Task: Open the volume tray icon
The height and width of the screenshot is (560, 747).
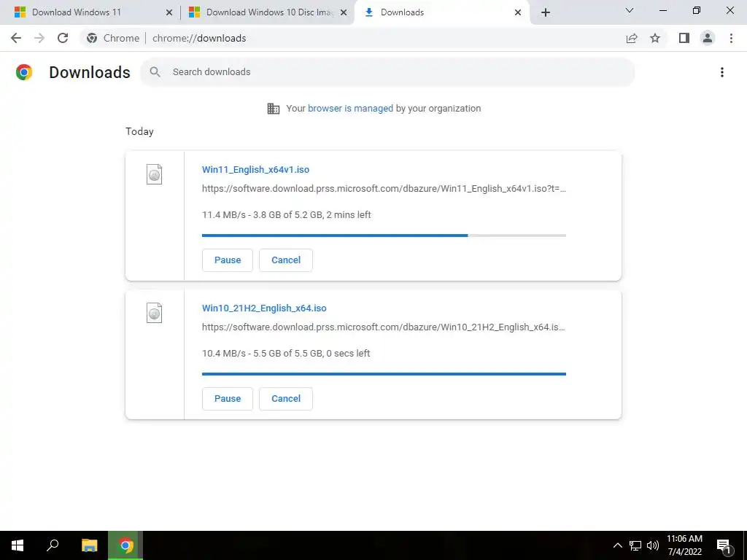Action: coord(653,545)
